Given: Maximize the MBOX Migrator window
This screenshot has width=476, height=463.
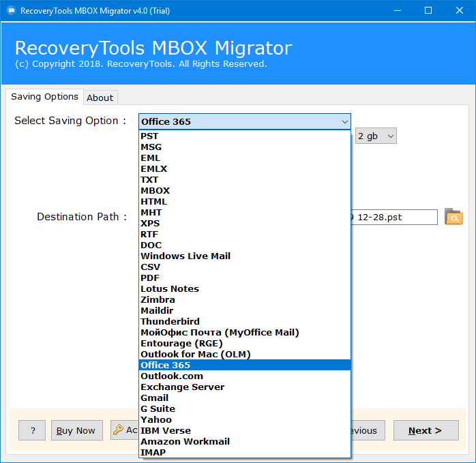Looking at the screenshot, I should 428,11.
